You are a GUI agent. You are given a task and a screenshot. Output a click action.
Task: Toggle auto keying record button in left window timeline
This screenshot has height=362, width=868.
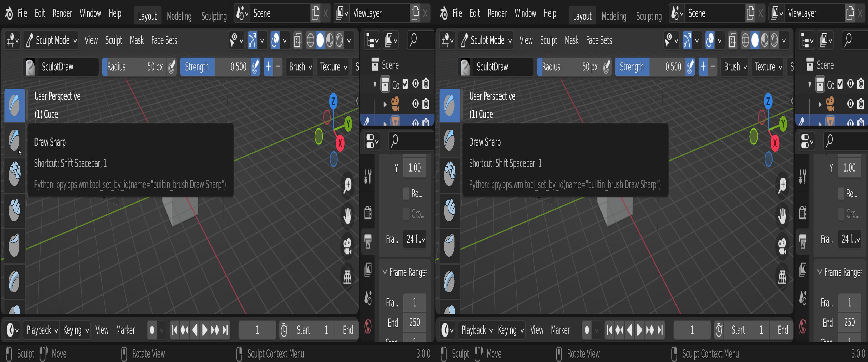tap(152, 330)
